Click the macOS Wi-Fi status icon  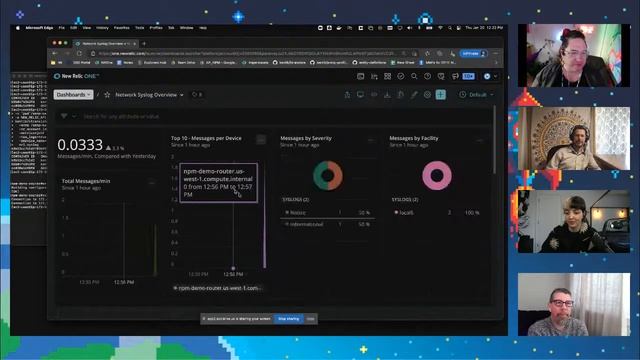pyautogui.click(x=440, y=28)
